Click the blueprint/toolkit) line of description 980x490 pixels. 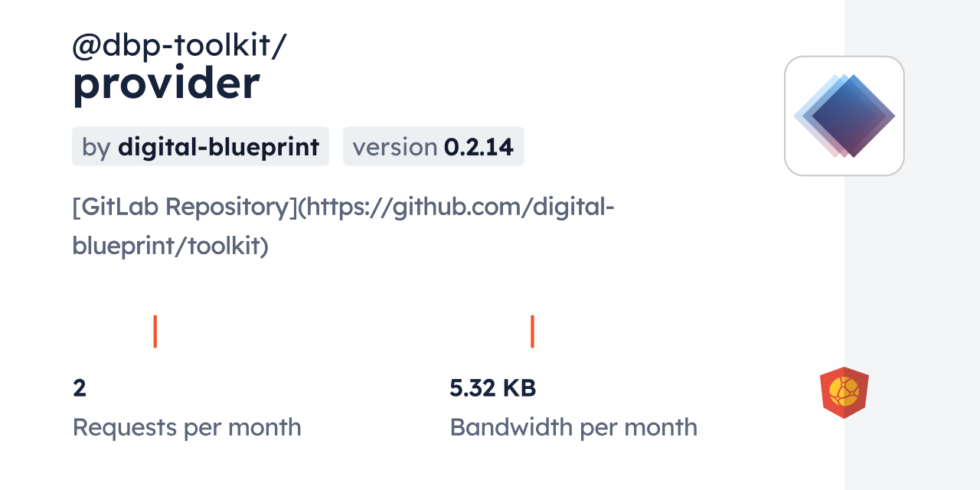click(170, 245)
